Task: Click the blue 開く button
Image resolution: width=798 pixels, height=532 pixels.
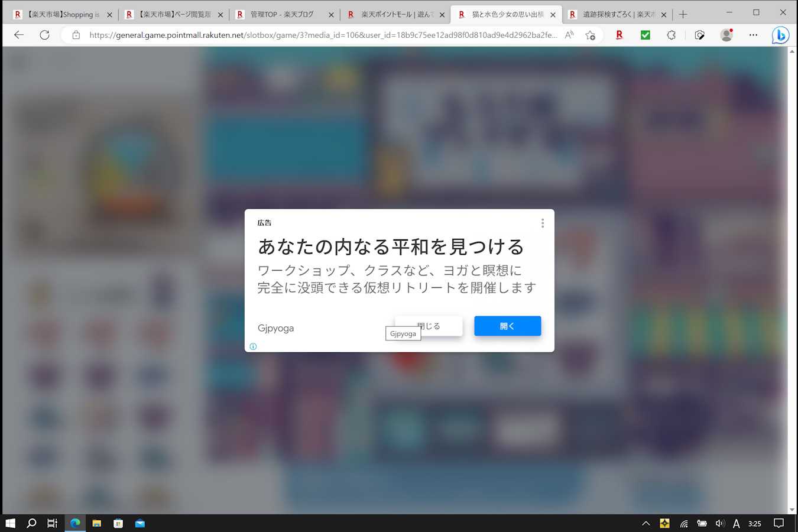Action: tap(507, 326)
